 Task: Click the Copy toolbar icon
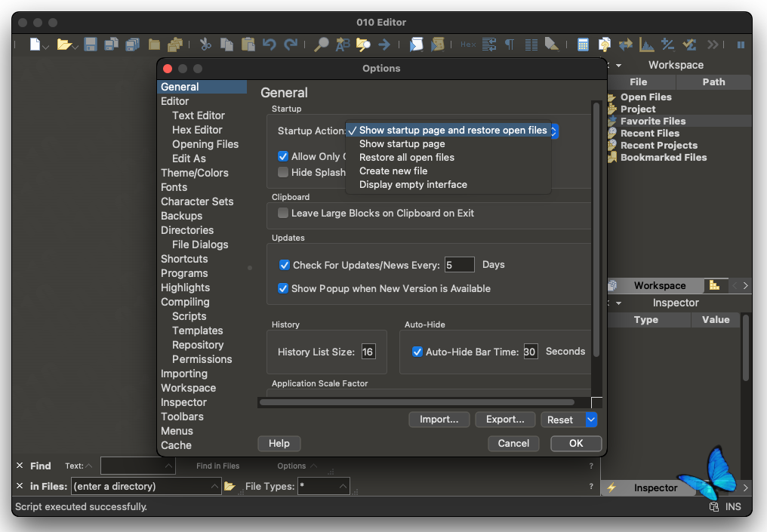point(226,45)
